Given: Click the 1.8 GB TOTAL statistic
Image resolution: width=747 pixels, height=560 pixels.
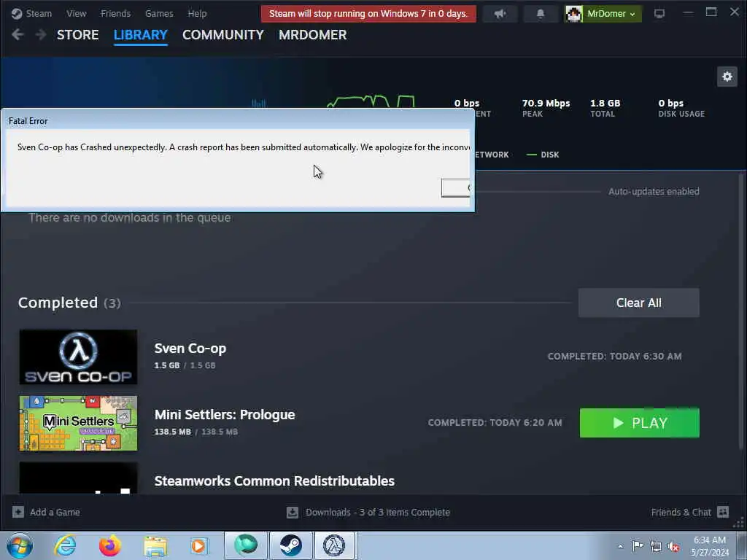Looking at the screenshot, I should [605, 108].
